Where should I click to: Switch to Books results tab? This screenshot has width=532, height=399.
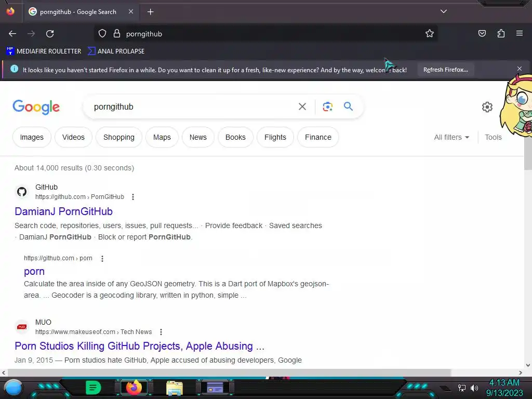[235, 137]
